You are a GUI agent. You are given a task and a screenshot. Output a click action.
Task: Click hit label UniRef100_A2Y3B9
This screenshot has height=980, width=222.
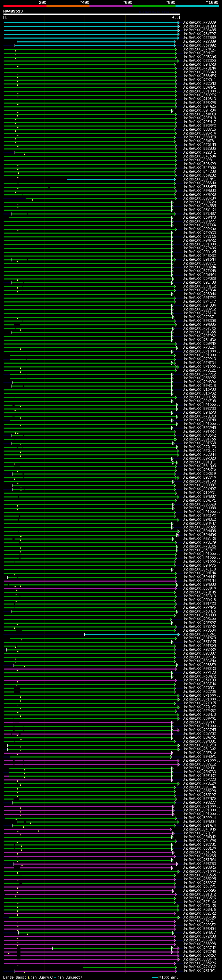point(199,41)
